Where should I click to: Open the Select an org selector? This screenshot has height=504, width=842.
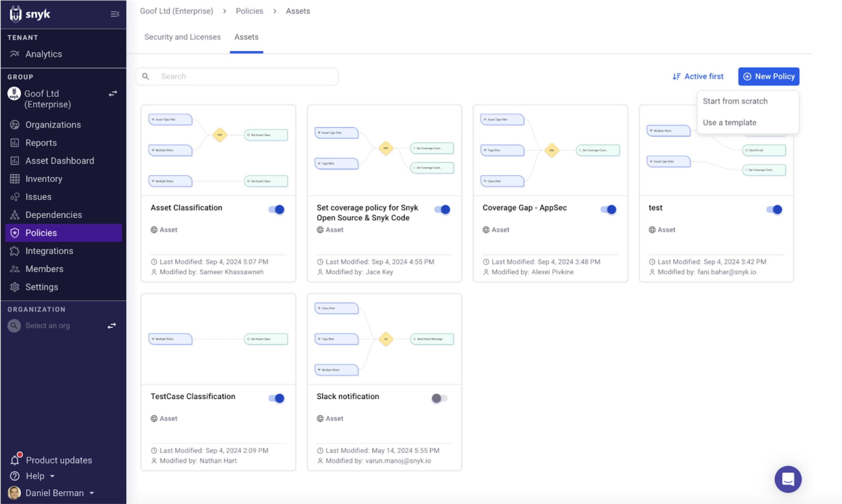click(x=47, y=326)
